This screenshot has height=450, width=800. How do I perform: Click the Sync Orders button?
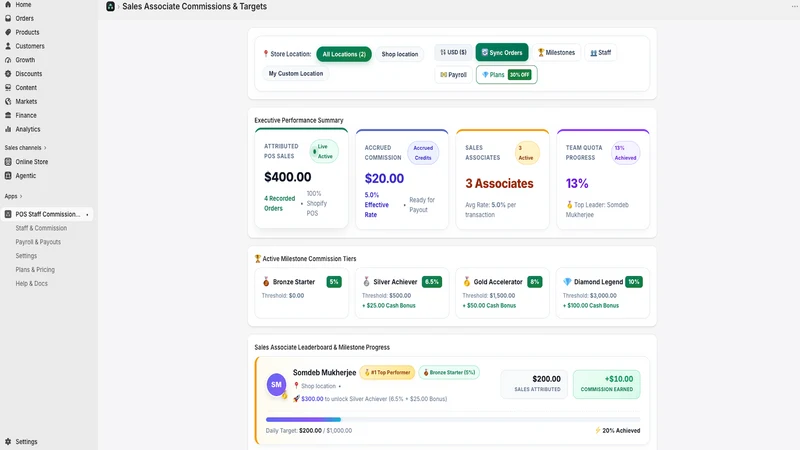click(x=502, y=53)
